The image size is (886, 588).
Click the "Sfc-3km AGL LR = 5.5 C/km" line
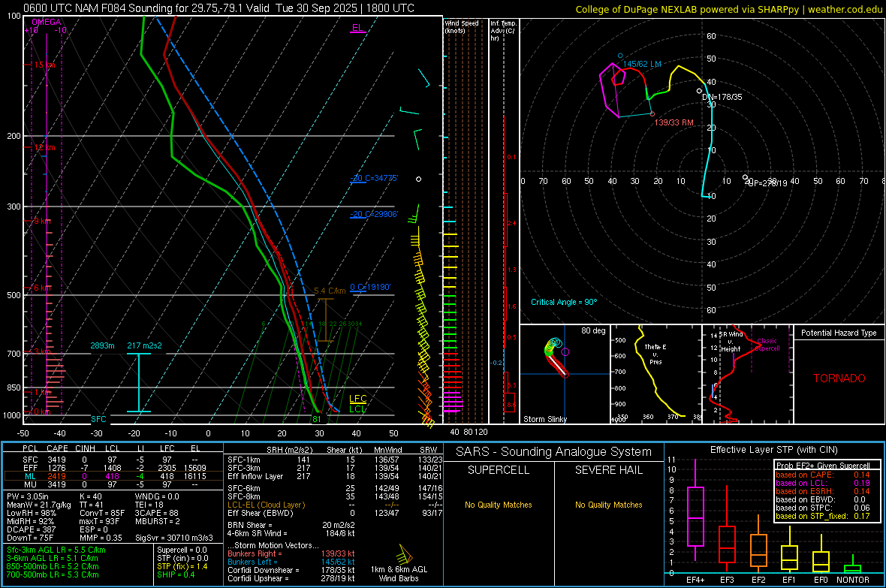[56, 550]
